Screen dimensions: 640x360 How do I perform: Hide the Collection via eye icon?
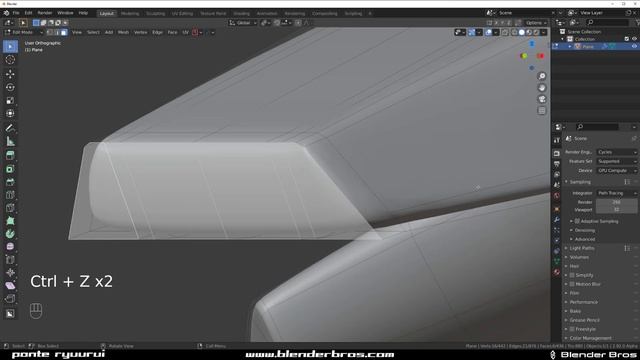coord(634,39)
